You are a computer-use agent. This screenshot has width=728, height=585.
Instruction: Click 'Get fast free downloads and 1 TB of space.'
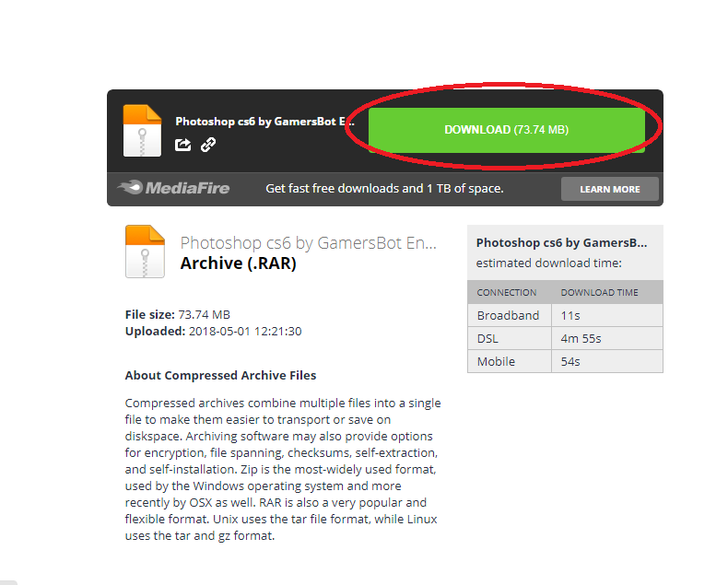point(384,189)
